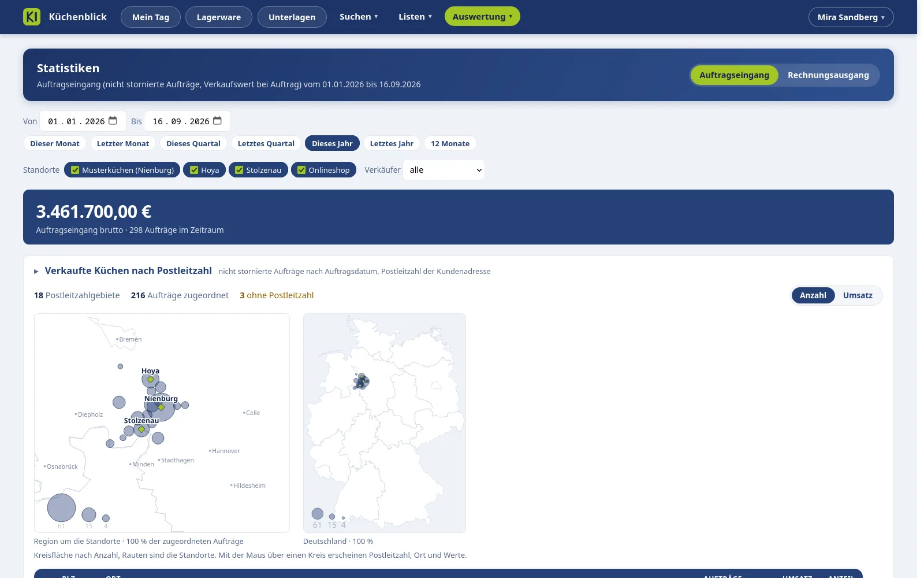The width and height of the screenshot is (924, 578).
Task: Click the Bremen city label on map
Action: coord(131,339)
